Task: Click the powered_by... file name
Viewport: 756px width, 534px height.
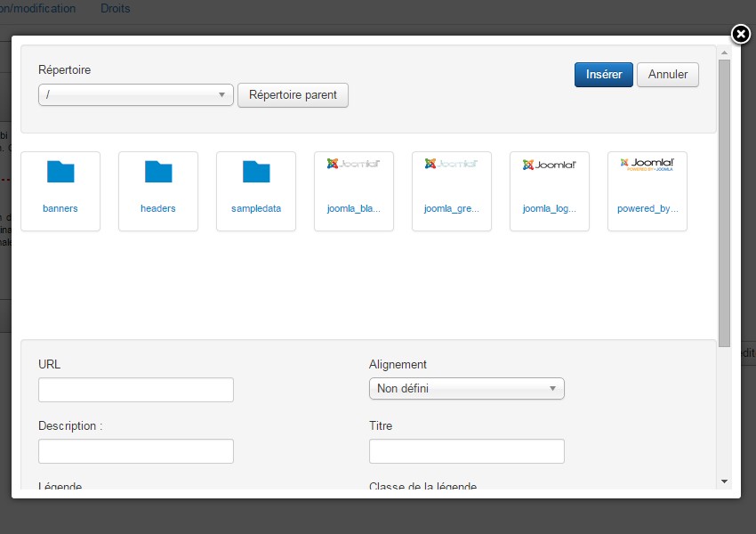Action: point(647,208)
